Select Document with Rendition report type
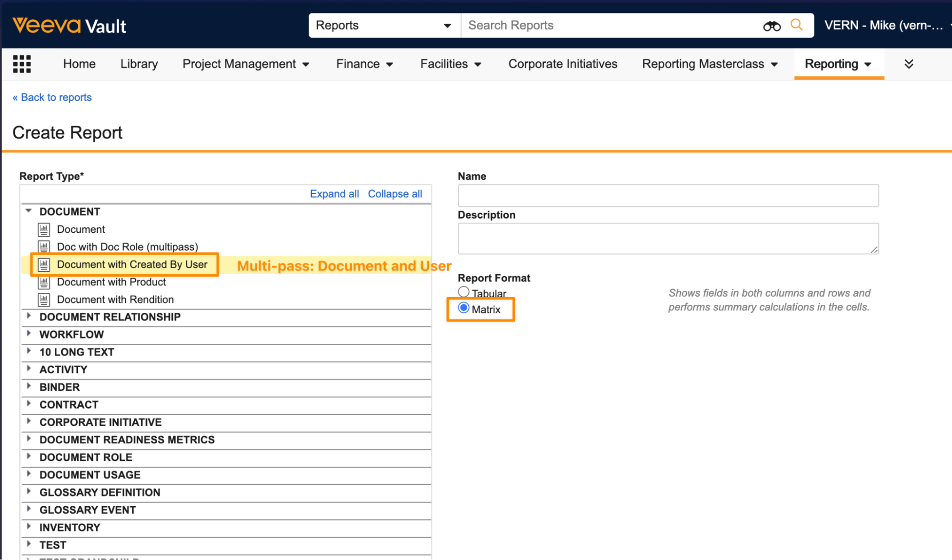Viewport: 952px width, 560px height. (115, 300)
